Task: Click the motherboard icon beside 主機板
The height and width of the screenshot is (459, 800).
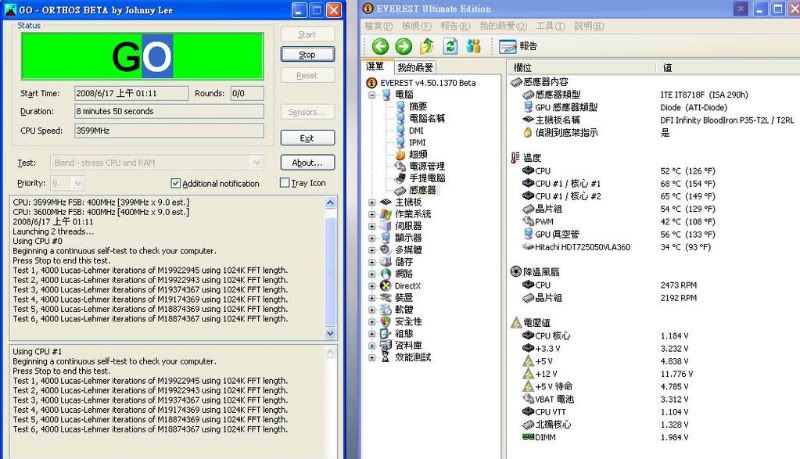Action: coord(386,202)
